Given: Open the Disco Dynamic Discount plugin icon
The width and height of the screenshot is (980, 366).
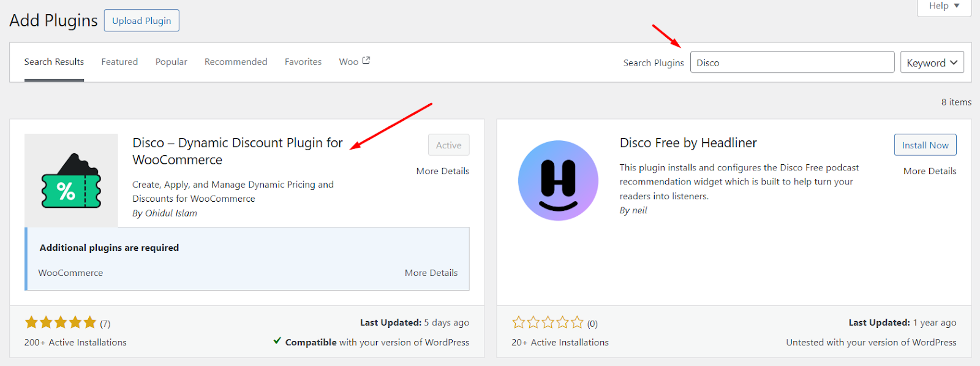Looking at the screenshot, I should click(x=71, y=181).
